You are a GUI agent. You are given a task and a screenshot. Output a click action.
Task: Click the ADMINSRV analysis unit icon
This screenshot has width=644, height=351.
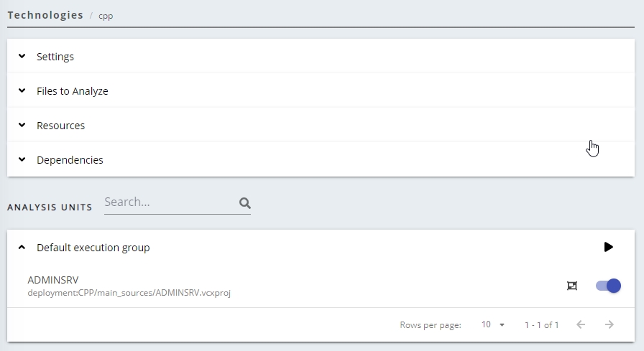point(572,286)
